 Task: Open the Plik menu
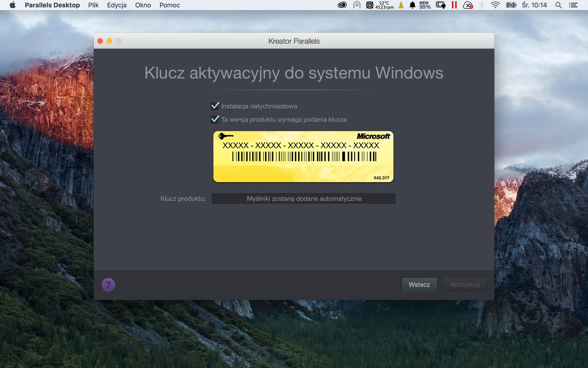[93, 5]
